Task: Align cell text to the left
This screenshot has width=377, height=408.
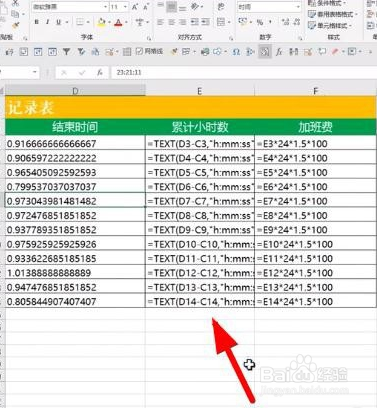Action: tap(160, 22)
